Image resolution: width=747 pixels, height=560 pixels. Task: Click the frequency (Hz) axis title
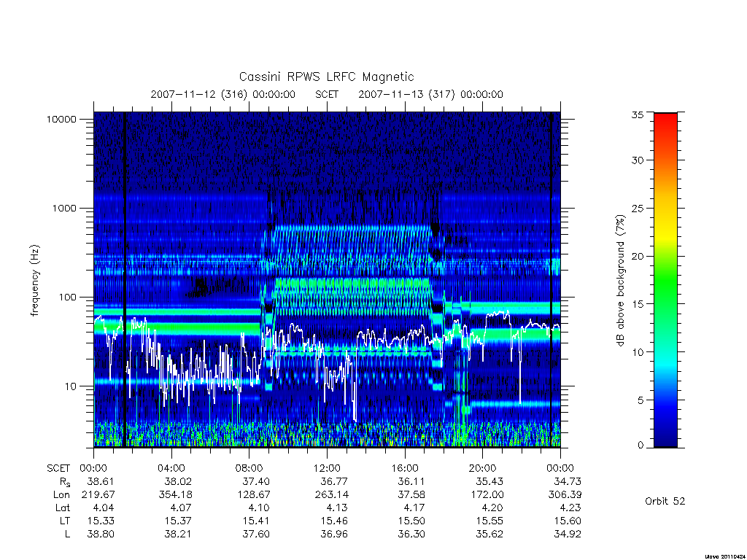(35, 281)
